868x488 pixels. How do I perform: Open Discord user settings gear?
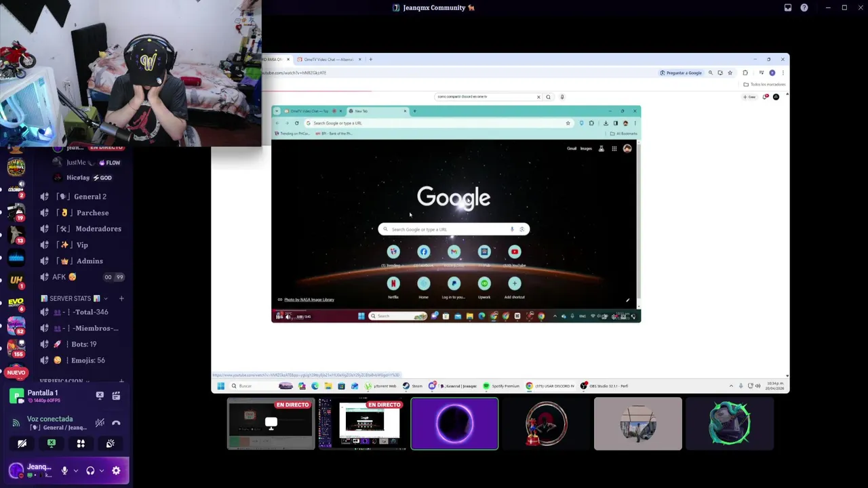point(116,470)
